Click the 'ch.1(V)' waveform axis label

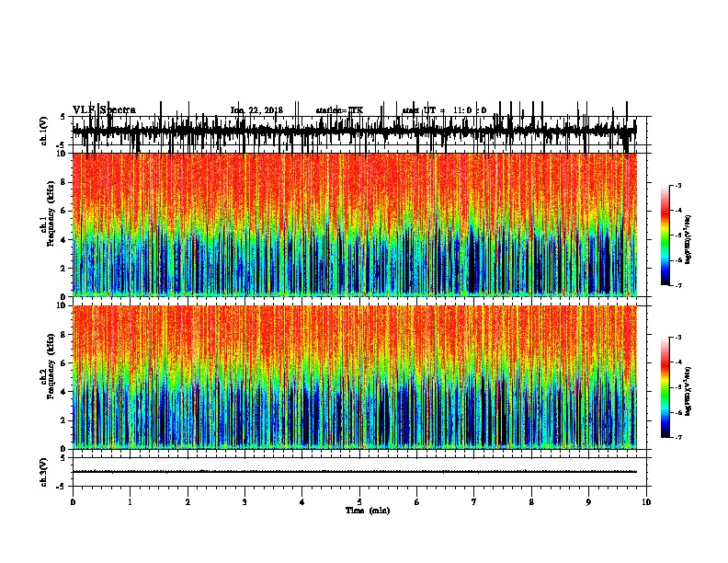tap(44, 131)
